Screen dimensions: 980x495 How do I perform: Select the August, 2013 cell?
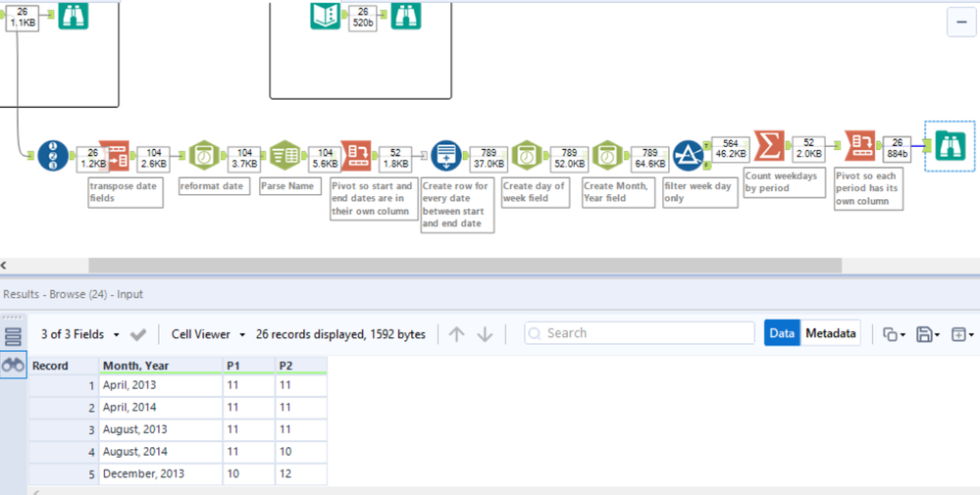tap(161, 429)
